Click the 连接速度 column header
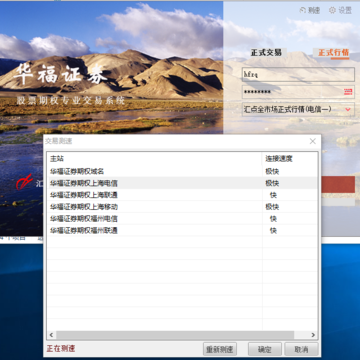 click(289, 159)
